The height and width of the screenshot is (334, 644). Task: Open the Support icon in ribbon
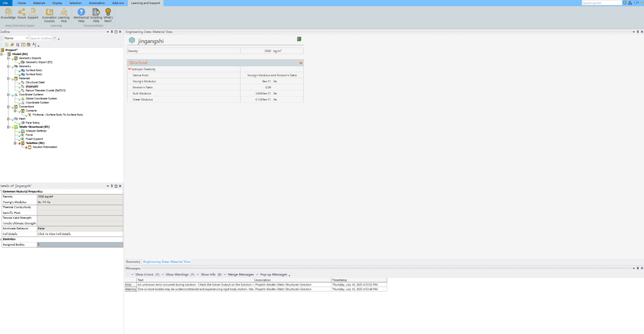coord(33,14)
